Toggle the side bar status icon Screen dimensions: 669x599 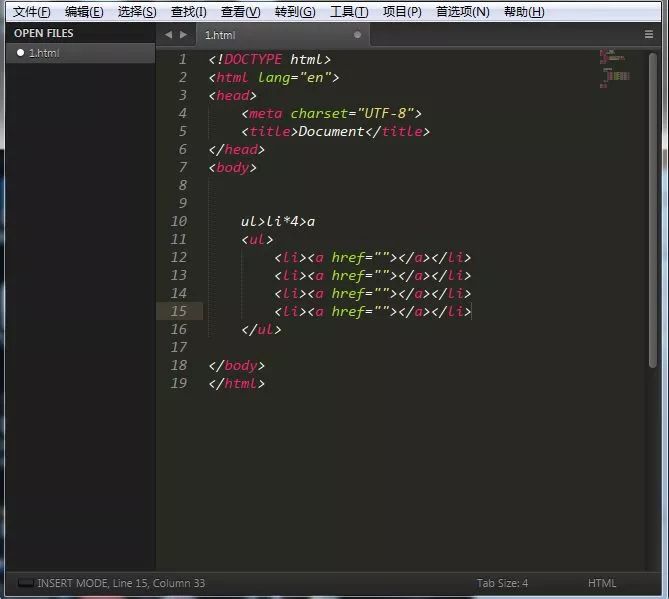click(x=25, y=583)
